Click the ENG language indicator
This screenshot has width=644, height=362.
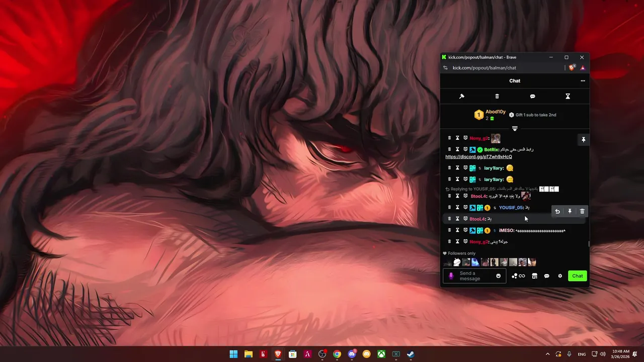pos(582,354)
